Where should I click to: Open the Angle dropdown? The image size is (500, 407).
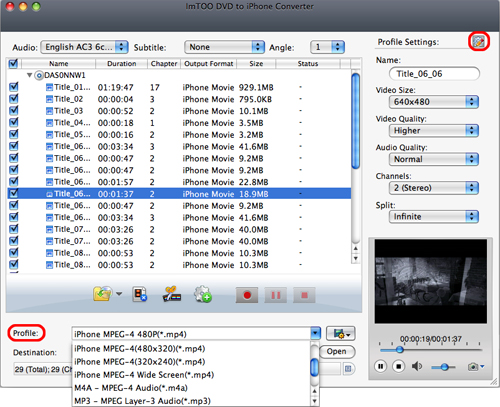pyautogui.click(x=327, y=47)
